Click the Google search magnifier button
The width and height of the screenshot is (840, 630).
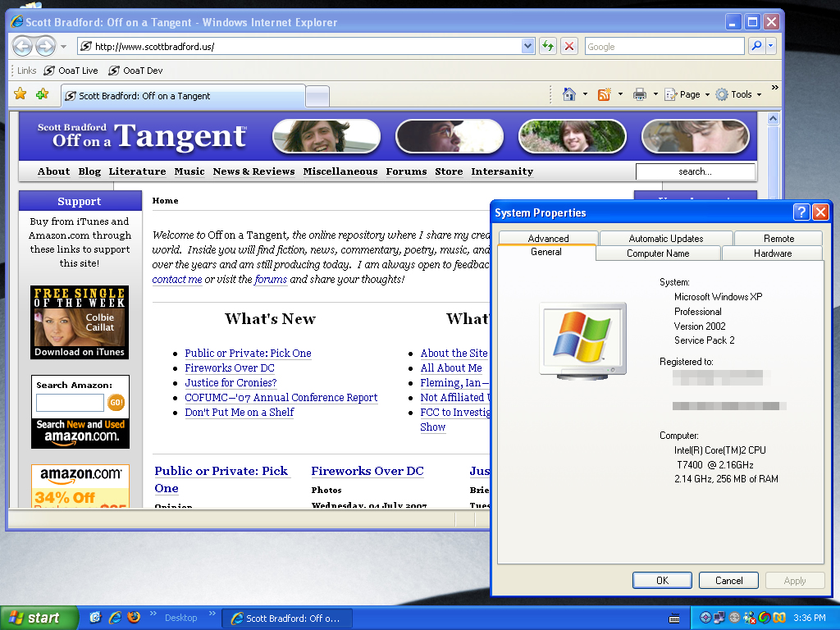click(756, 47)
